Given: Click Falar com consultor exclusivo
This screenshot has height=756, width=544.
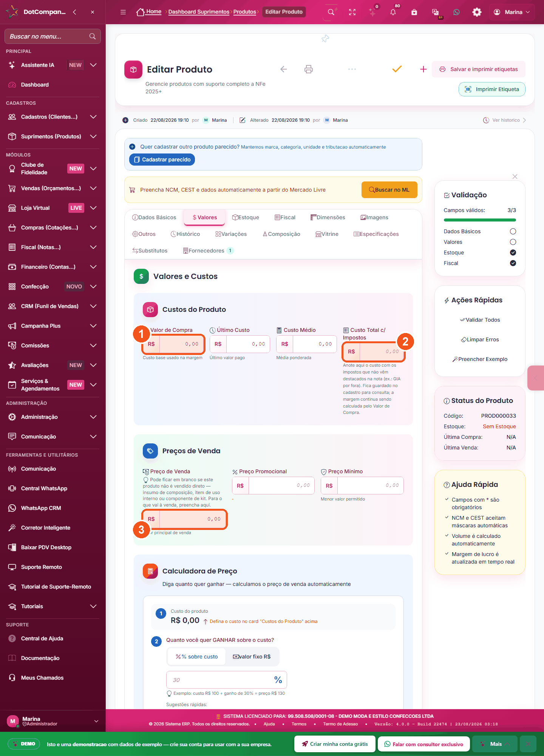Looking at the screenshot, I should [423, 744].
